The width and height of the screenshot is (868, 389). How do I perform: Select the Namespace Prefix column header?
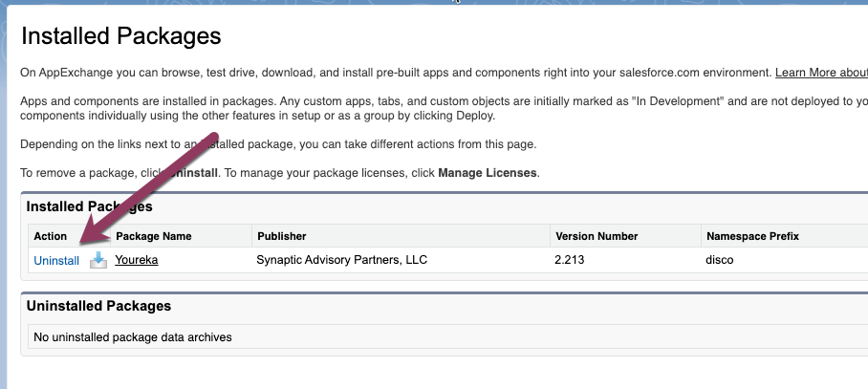coord(753,236)
